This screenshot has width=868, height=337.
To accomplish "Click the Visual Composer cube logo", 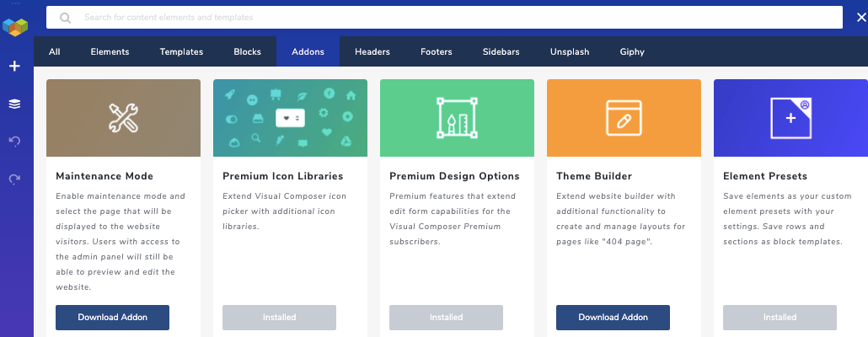I will 15,27.
